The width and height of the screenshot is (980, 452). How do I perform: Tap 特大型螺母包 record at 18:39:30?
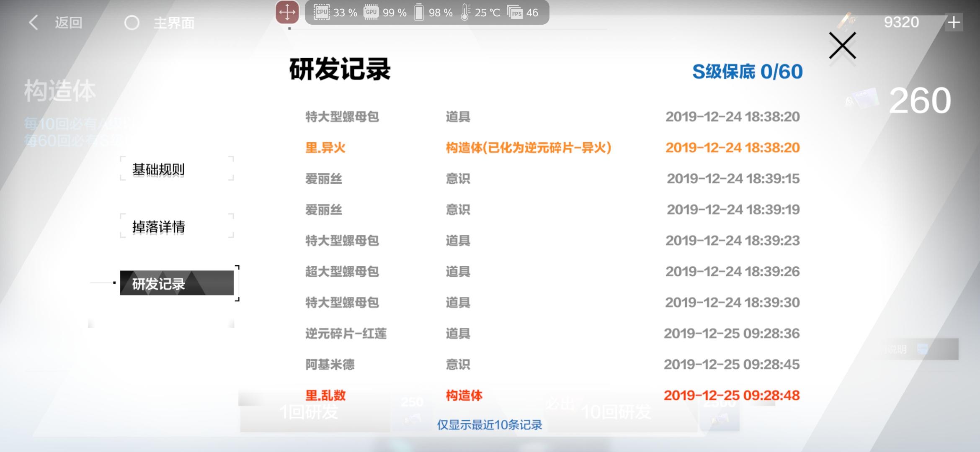(x=342, y=302)
